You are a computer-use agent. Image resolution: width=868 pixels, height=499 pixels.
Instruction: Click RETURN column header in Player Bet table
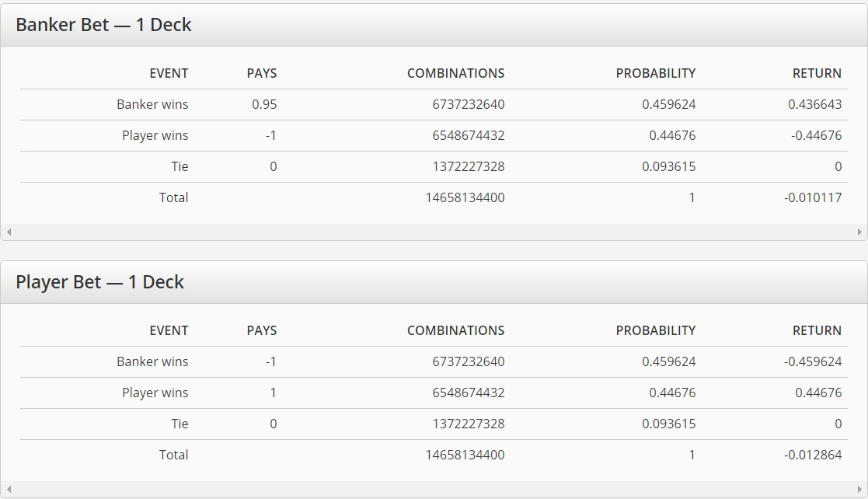click(x=817, y=330)
